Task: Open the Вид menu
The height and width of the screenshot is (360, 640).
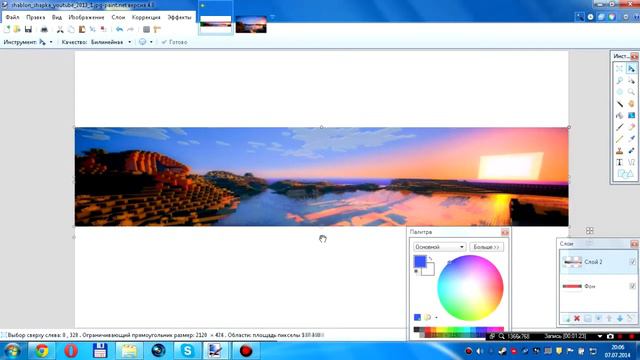Action: click(57, 17)
